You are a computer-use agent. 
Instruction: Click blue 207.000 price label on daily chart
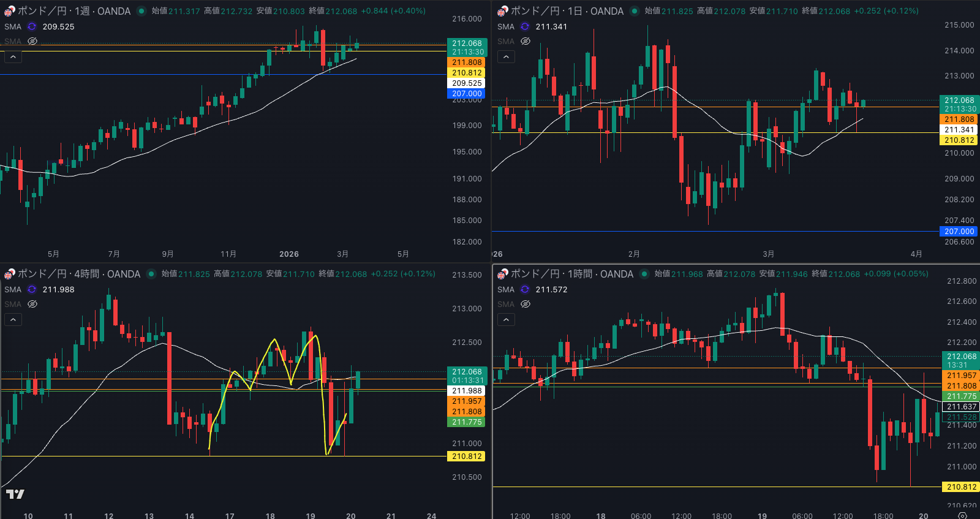click(959, 232)
